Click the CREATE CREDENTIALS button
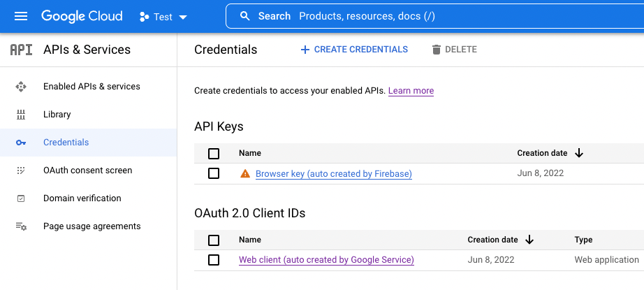 (354, 50)
